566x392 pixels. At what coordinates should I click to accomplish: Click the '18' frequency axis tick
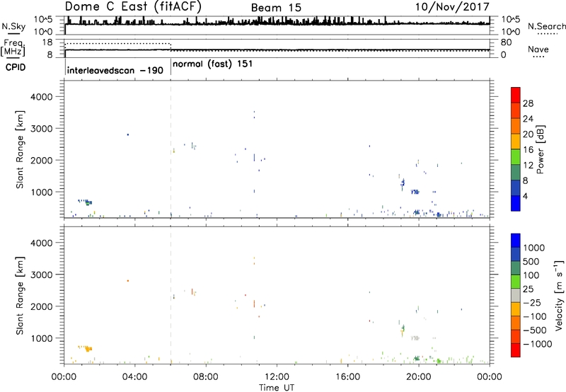(47, 42)
